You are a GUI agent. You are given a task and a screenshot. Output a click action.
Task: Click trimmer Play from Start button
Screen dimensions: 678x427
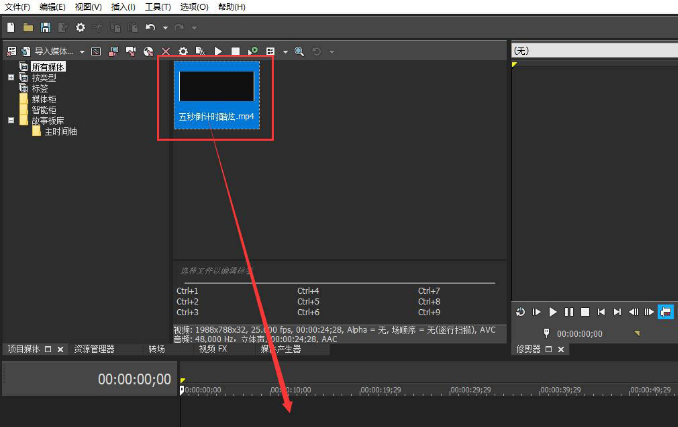tap(537, 312)
